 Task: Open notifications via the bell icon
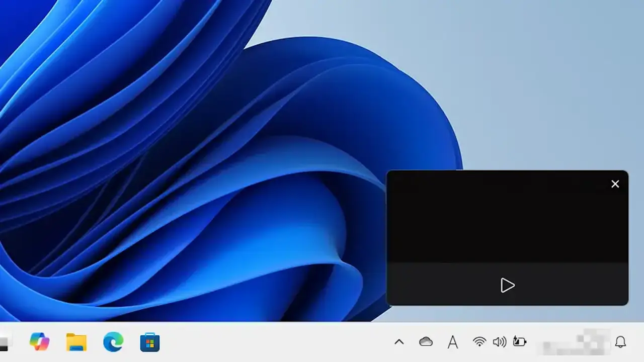(620, 342)
